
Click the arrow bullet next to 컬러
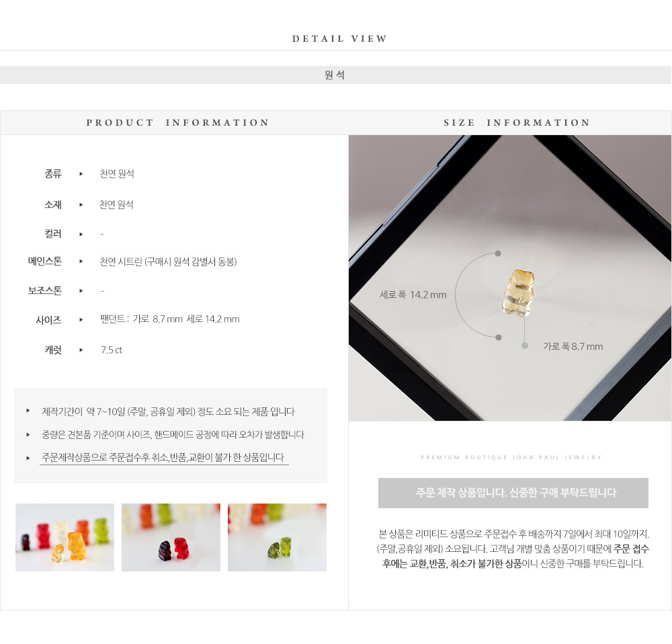pos(81,234)
